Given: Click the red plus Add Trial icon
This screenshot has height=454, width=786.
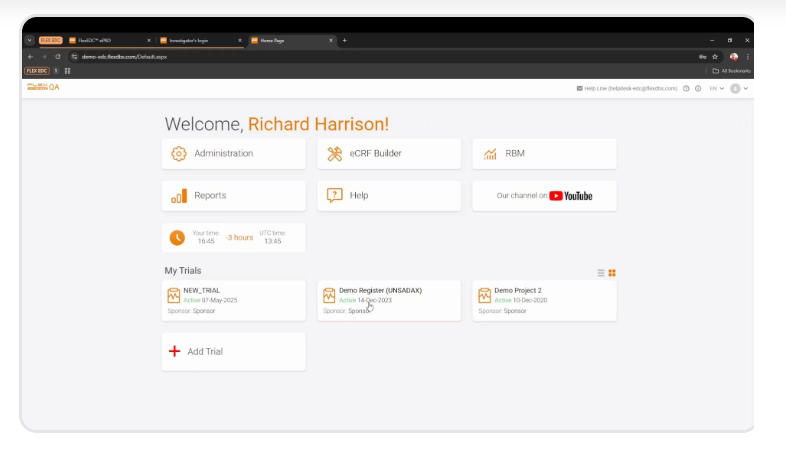Looking at the screenshot, I should (x=174, y=352).
